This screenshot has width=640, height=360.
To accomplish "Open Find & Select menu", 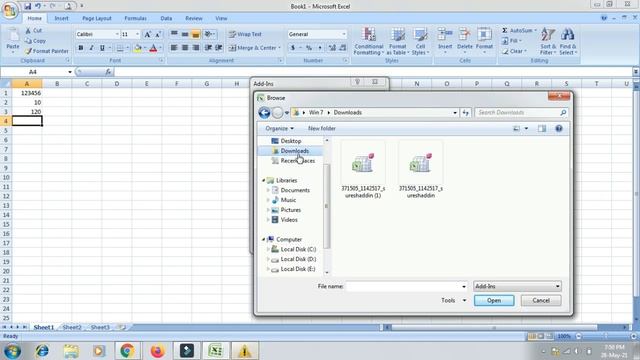I will tap(568, 41).
